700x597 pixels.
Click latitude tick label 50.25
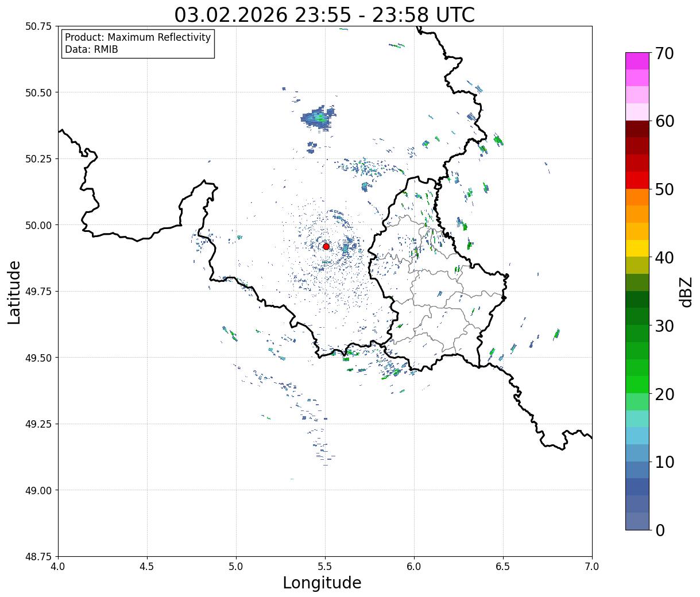click(38, 159)
